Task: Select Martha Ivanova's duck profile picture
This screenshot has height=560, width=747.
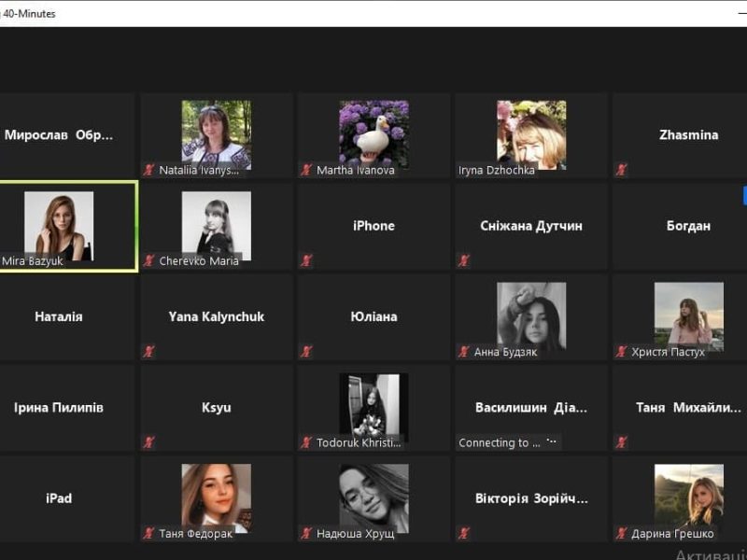Action: pyautogui.click(x=373, y=133)
